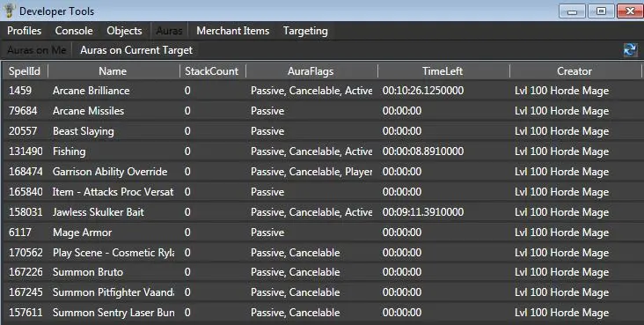Click Creator cell of Summon Bruto row
This screenshot has height=325, width=644.
tap(561, 272)
